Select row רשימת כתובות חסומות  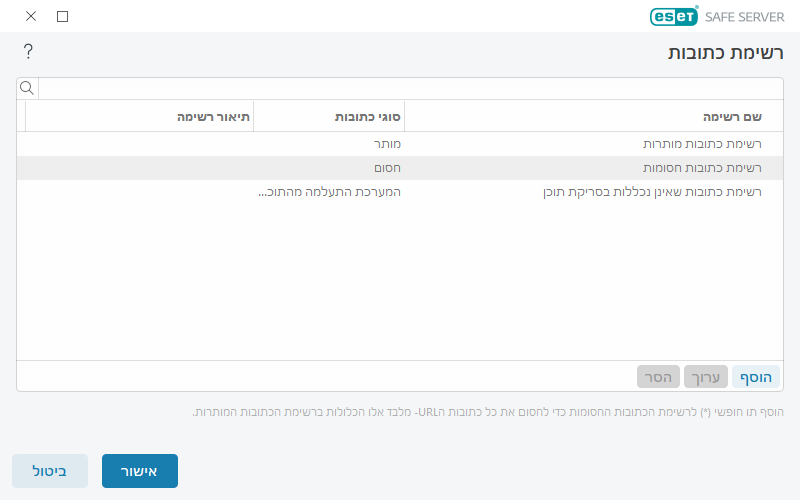(x=400, y=168)
